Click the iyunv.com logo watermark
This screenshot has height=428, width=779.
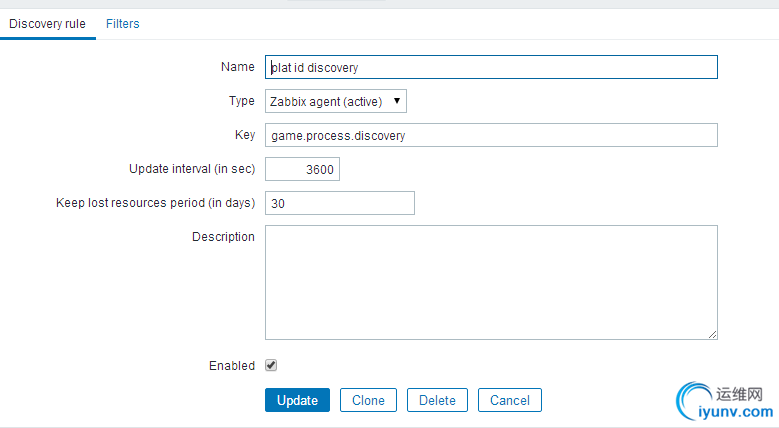click(725, 402)
